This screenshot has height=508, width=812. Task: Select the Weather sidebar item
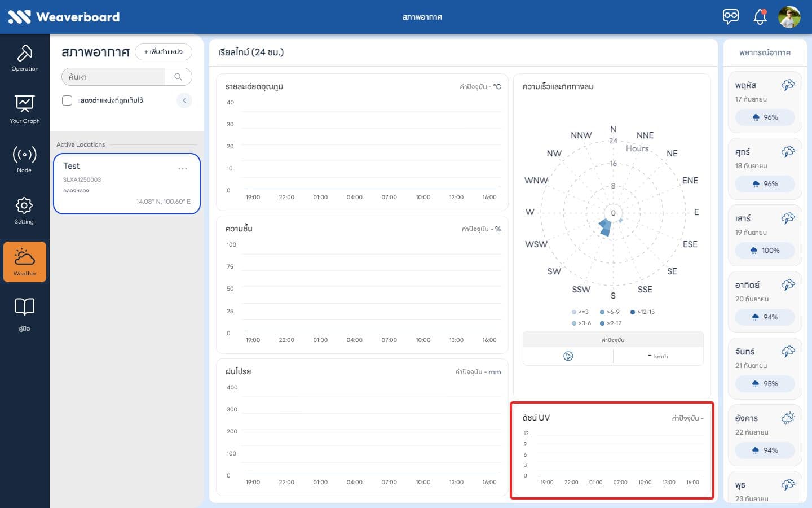click(x=25, y=262)
